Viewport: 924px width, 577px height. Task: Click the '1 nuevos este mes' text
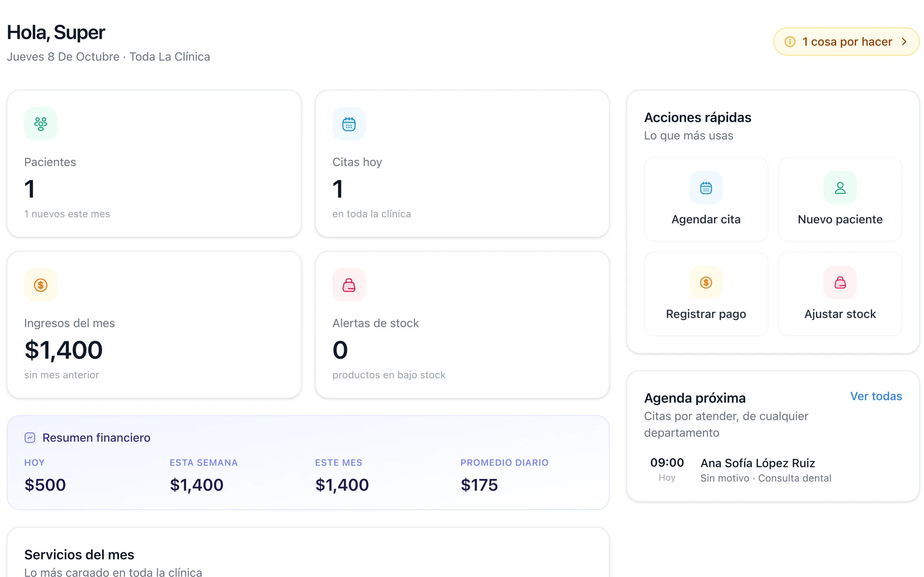coord(67,214)
